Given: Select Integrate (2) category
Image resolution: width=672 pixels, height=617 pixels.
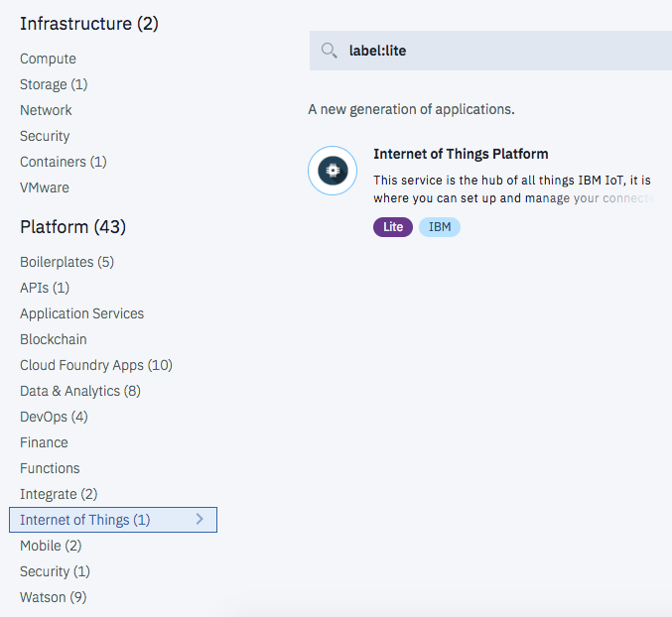Looking at the screenshot, I should click(x=59, y=494).
